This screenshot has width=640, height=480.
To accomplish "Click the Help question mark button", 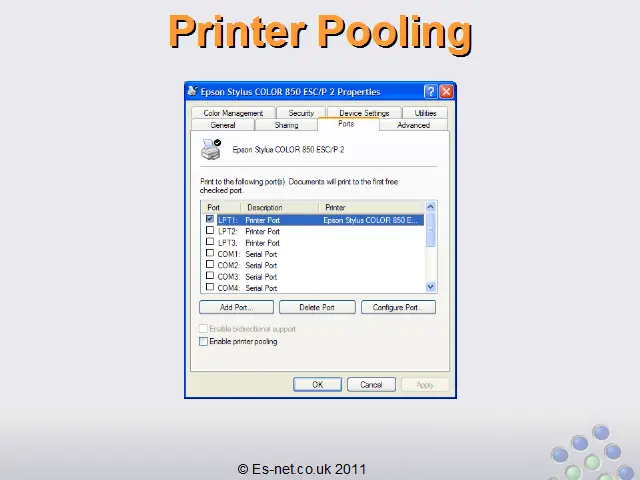I will click(x=431, y=91).
